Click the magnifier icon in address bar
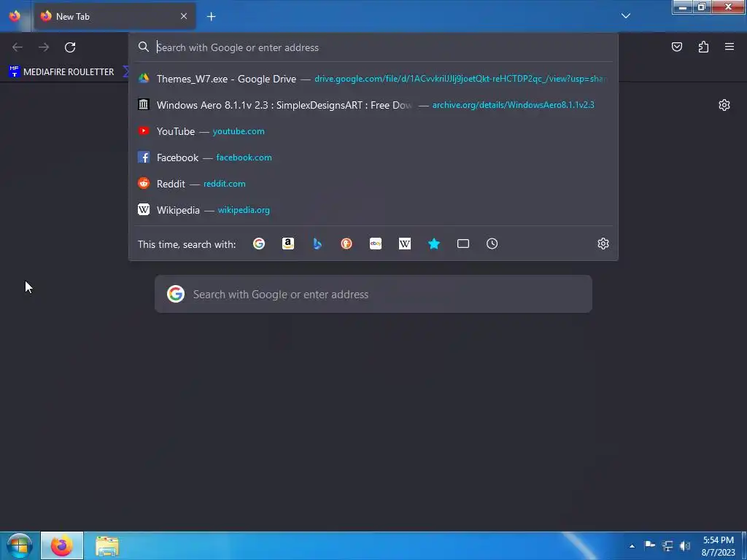Image resolution: width=747 pixels, height=560 pixels. (144, 47)
